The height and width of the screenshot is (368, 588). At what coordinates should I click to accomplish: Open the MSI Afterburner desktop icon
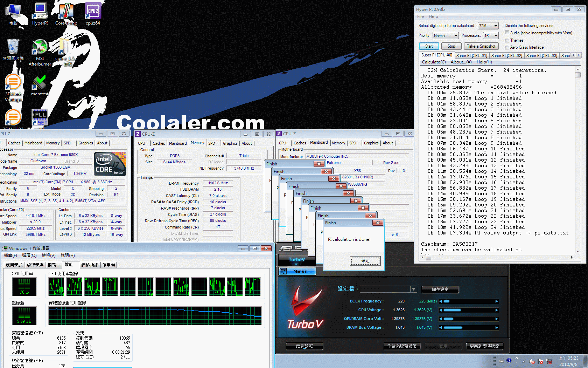click(x=40, y=53)
